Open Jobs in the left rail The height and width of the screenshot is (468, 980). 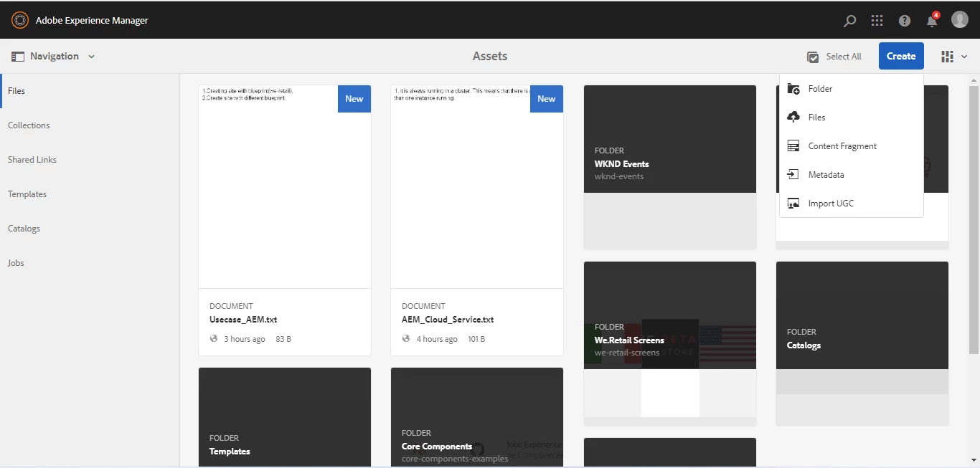click(x=90, y=263)
